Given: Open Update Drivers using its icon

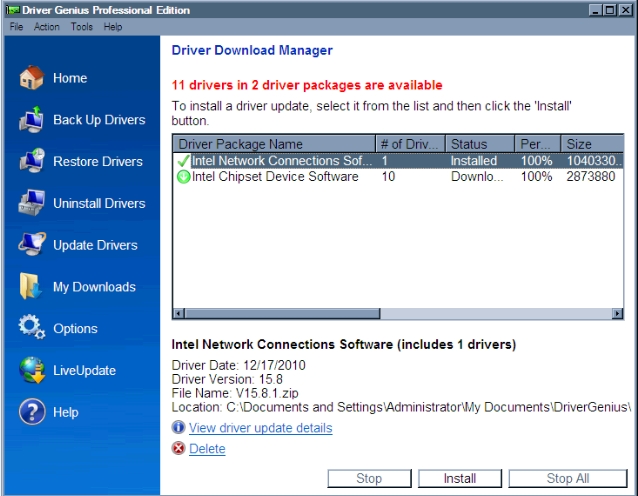Looking at the screenshot, I should [32, 245].
